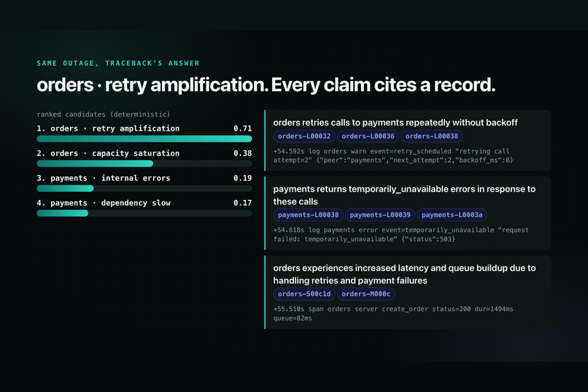Click the 0.19 score value

coord(243,178)
